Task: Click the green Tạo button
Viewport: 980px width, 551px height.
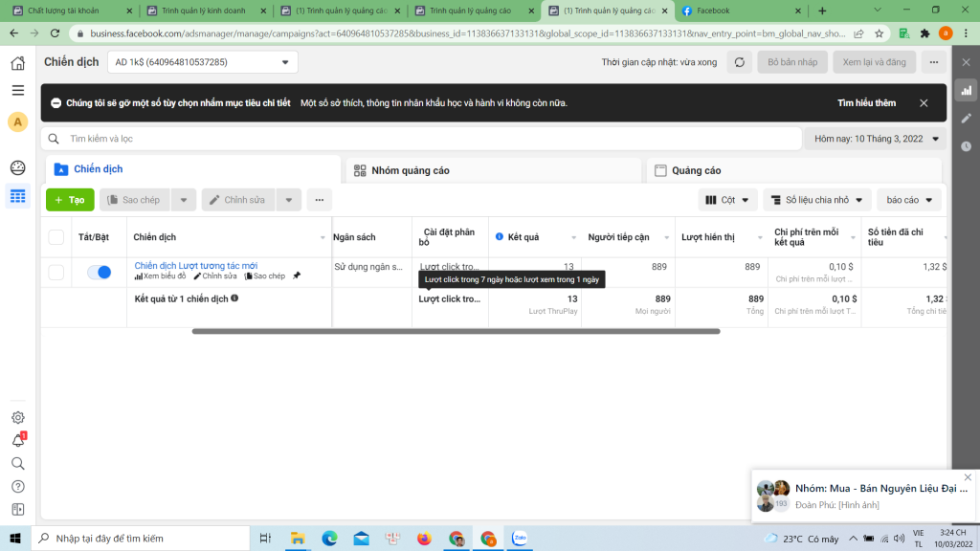Action: pyautogui.click(x=70, y=200)
